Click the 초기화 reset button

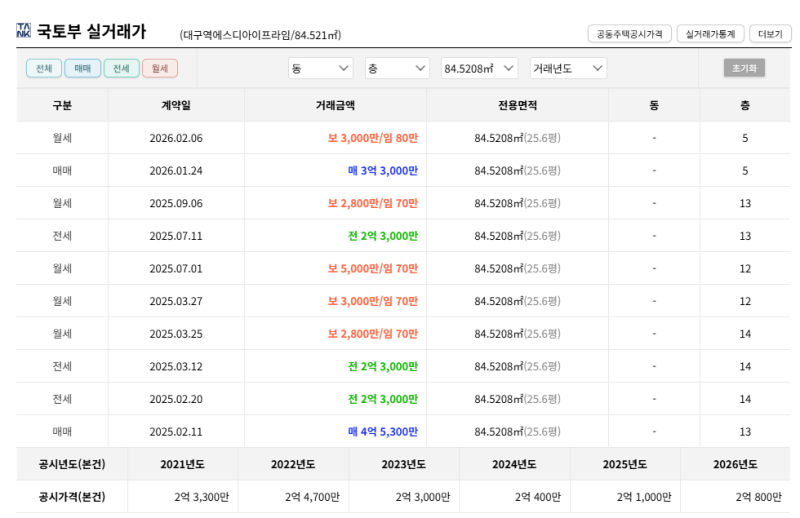pyautogui.click(x=744, y=68)
